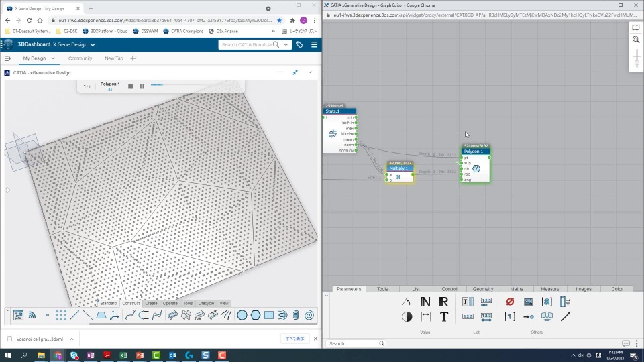Click zoom magnifier in Graph Editor sidebar
The image size is (644, 362).
(636, 40)
